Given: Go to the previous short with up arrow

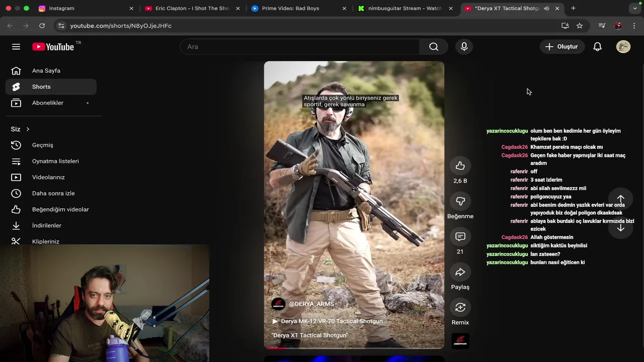Looking at the screenshot, I should pos(620,199).
